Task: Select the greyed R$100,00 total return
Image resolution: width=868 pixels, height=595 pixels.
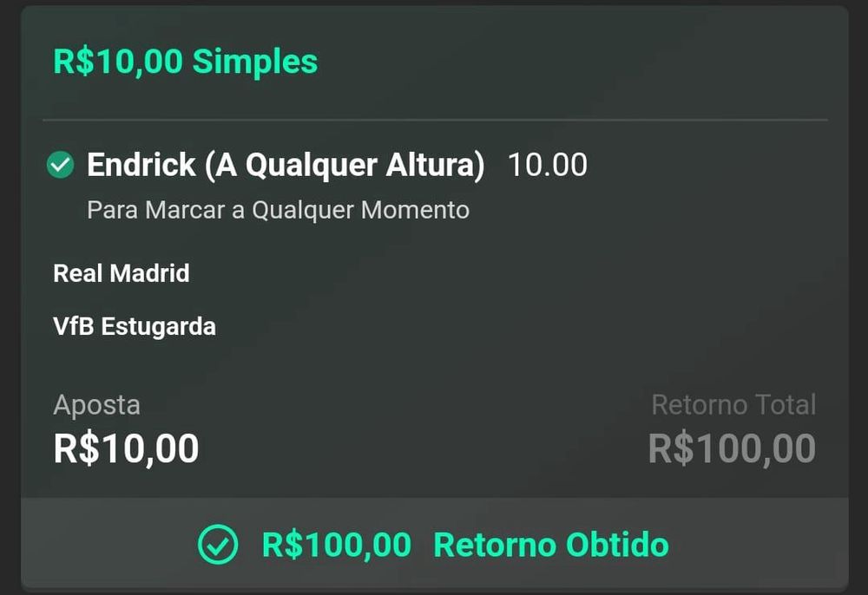Action: click(732, 448)
